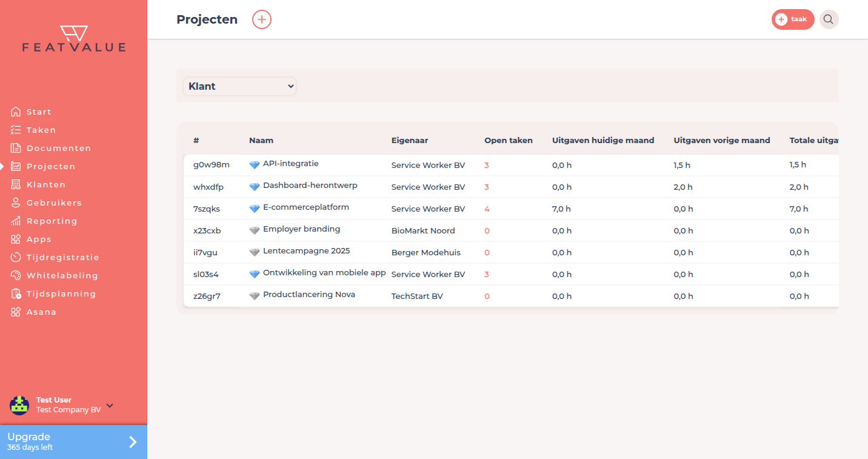
Task: Sort by the Naam column header
Action: coord(261,141)
